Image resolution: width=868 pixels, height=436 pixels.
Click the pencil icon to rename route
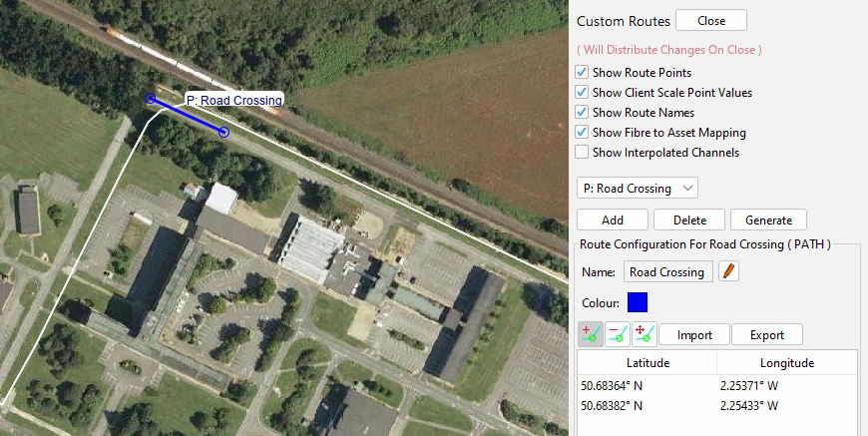729,271
